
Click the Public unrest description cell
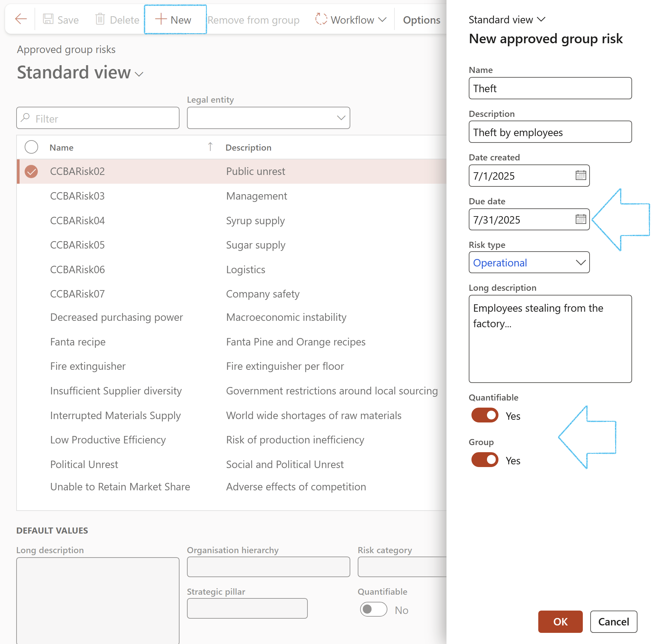click(x=255, y=172)
